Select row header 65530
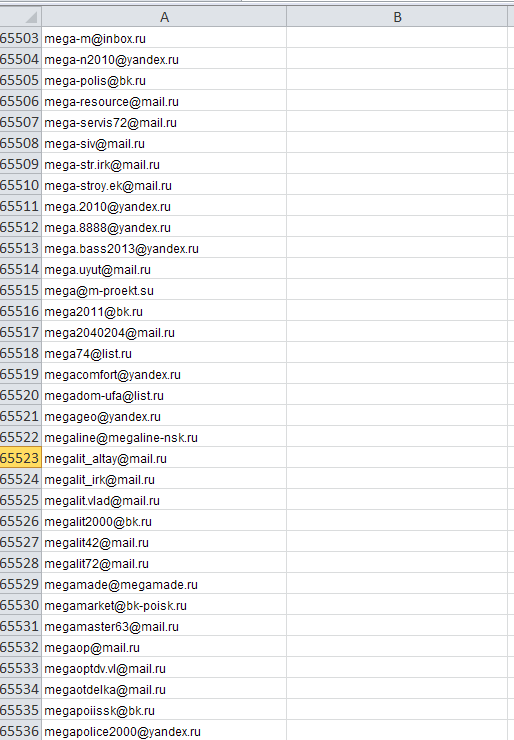Viewport: 514px width, 740px height. (x=20, y=605)
